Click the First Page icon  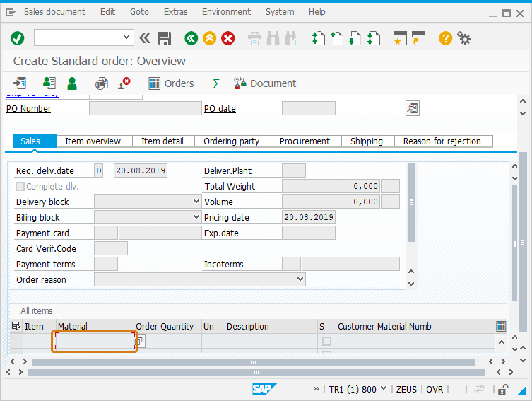pyautogui.click(x=318, y=38)
